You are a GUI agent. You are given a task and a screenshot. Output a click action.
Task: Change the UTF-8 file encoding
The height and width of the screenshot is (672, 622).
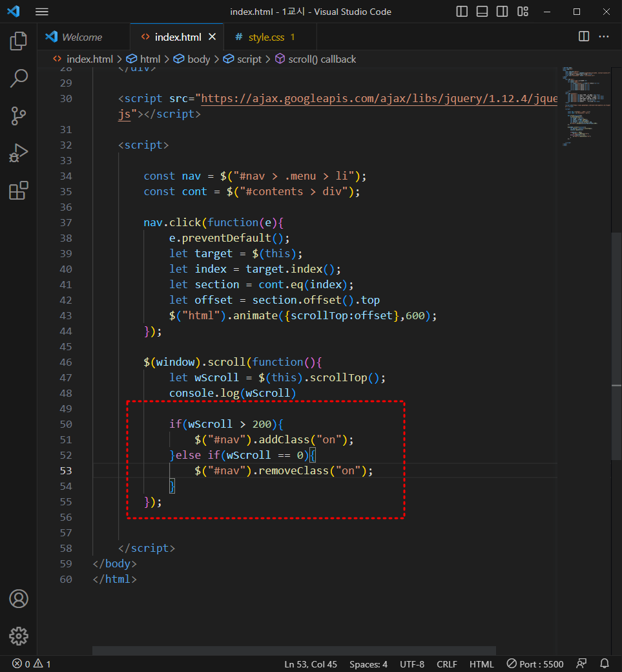point(412,664)
